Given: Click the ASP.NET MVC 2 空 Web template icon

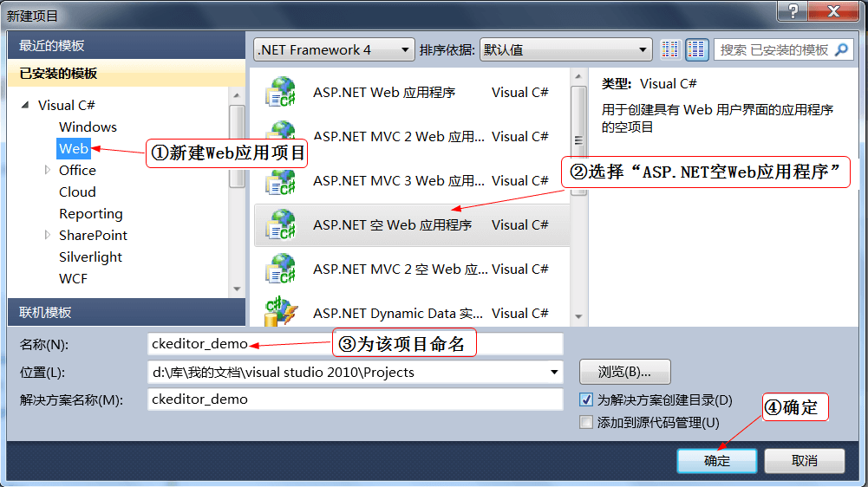Looking at the screenshot, I should [281, 269].
